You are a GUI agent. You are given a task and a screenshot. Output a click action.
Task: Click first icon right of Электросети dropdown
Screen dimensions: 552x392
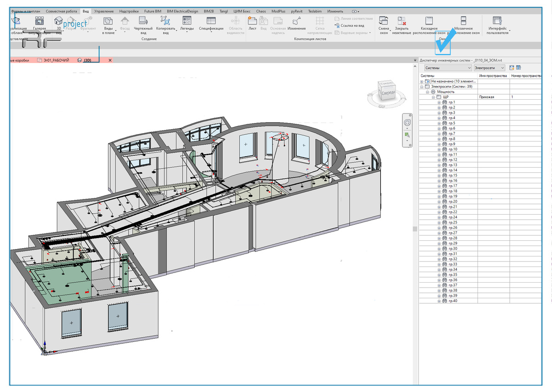point(512,68)
